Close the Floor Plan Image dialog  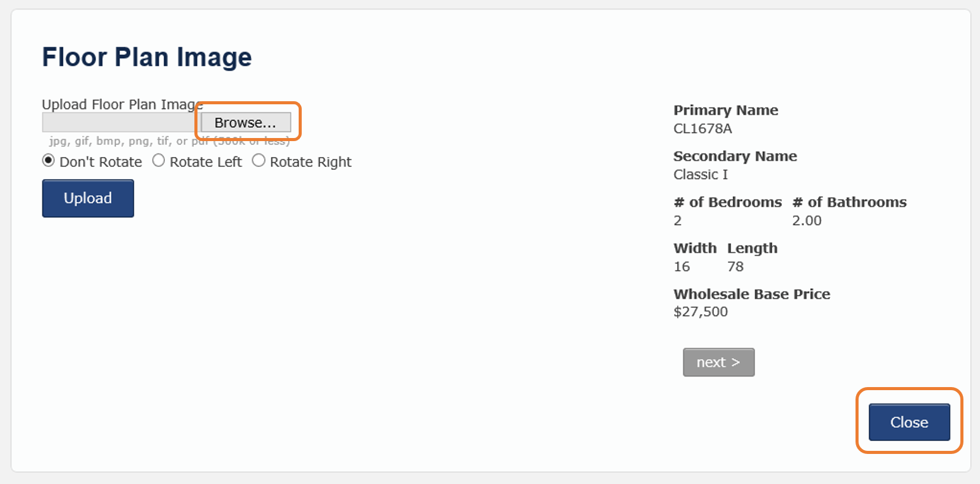pos(909,422)
